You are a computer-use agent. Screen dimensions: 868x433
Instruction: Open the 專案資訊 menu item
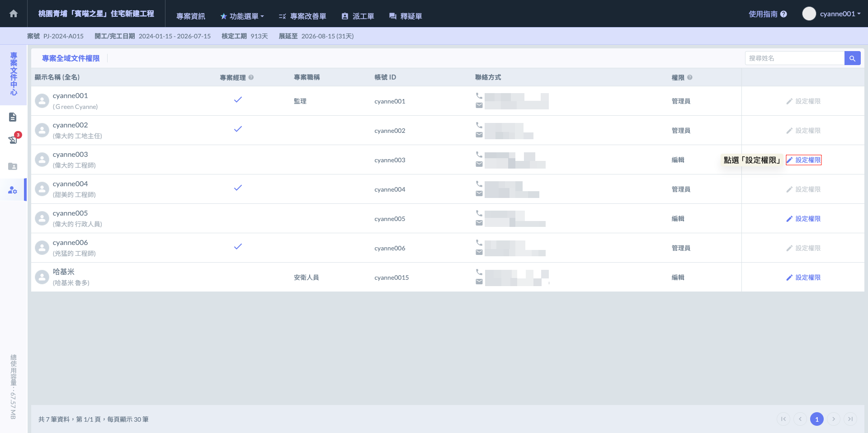pyautogui.click(x=190, y=16)
